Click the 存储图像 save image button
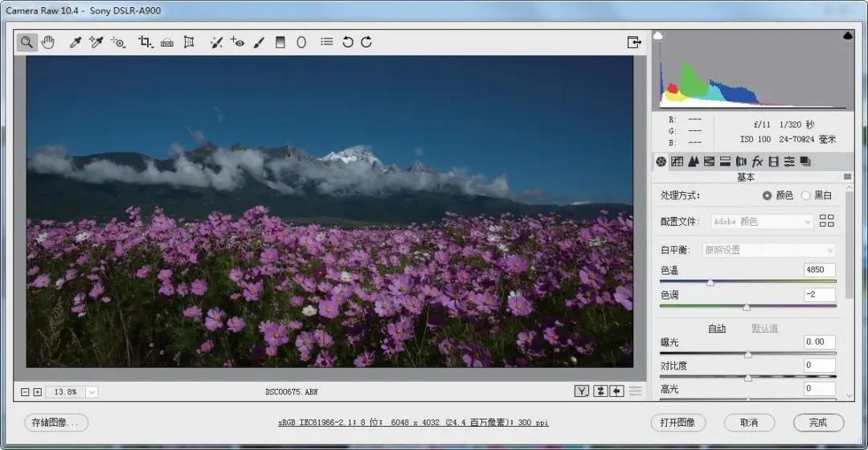Image resolution: width=868 pixels, height=450 pixels. [56, 423]
